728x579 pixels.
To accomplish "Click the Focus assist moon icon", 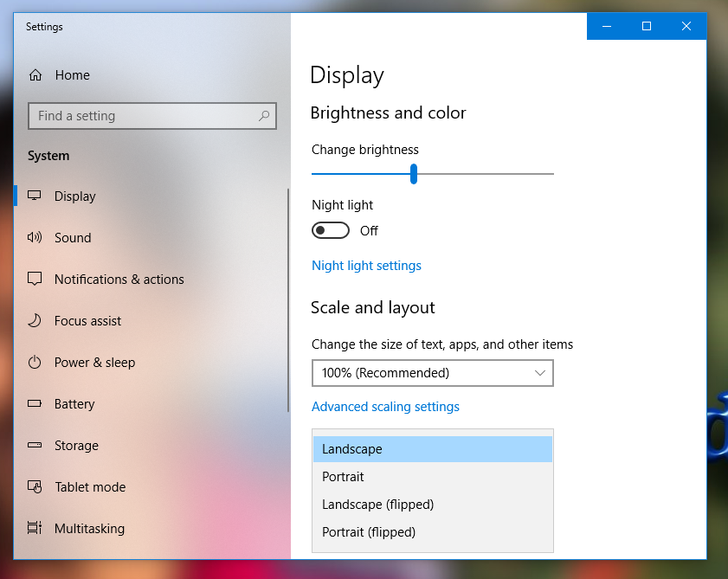I will (35, 320).
